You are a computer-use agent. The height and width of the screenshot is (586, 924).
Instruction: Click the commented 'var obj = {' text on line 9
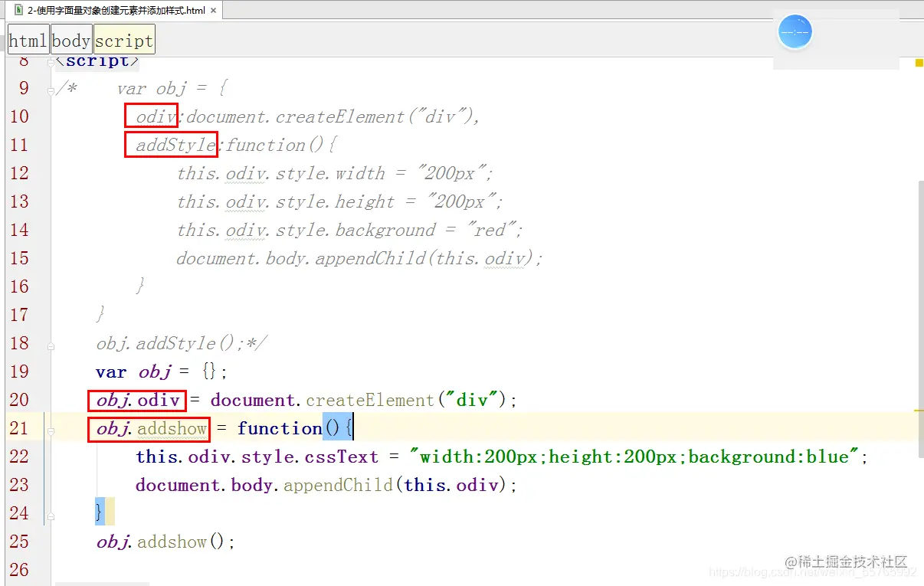tap(172, 89)
